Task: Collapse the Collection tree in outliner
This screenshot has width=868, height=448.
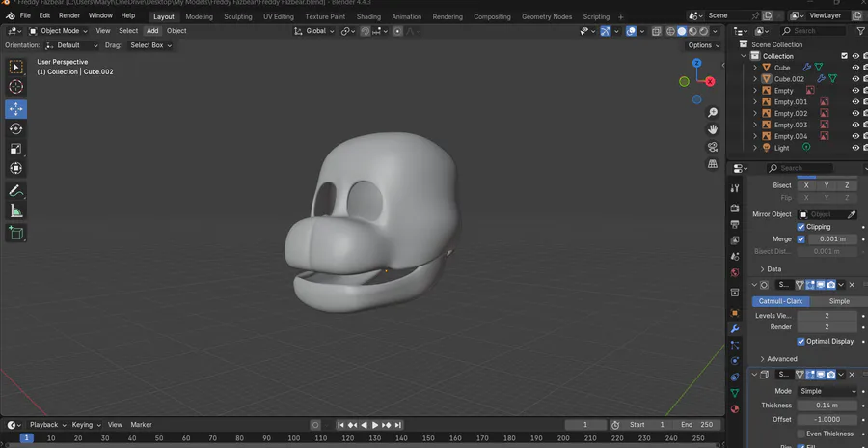Action: click(x=744, y=56)
